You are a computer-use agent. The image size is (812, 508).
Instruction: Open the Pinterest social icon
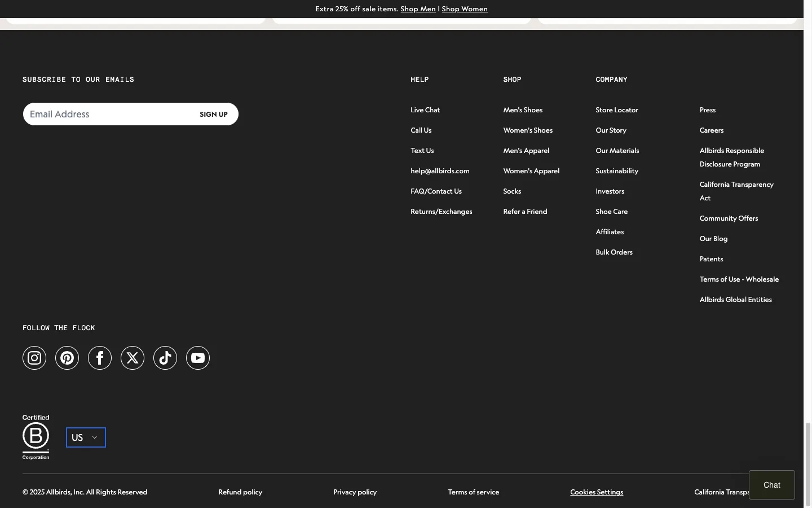(x=67, y=358)
